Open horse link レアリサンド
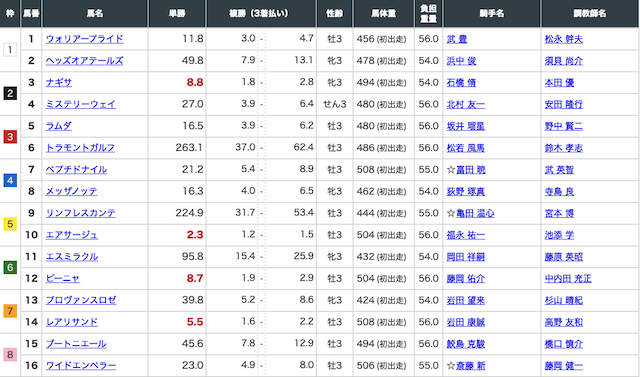The image size is (640, 377). pyautogui.click(x=71, y=322)
